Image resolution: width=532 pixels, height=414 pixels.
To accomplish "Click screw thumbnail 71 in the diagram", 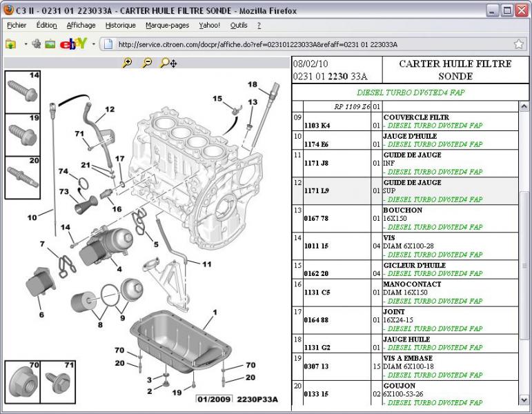I will tap(58, 382).
